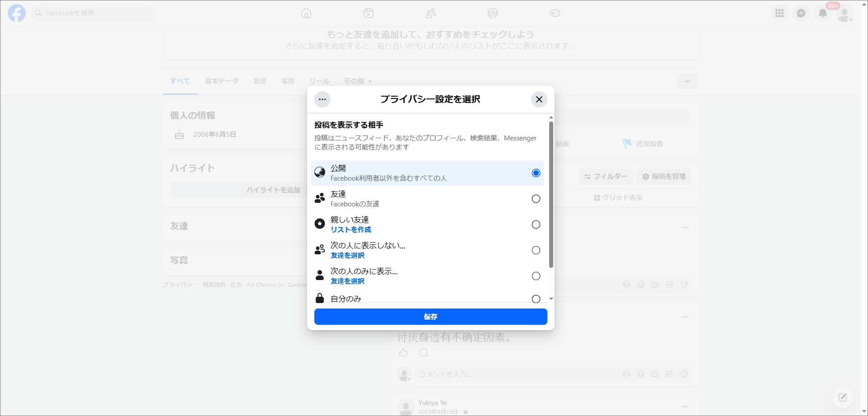Viewport: 868px width, 416px height.
Task: Click 友達を選択 under 次の人のみに表示
Action: click(x=348, y=281)
